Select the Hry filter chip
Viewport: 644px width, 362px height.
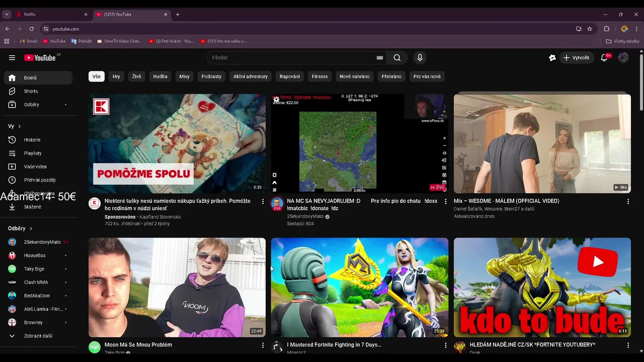[x=116, y=76]
